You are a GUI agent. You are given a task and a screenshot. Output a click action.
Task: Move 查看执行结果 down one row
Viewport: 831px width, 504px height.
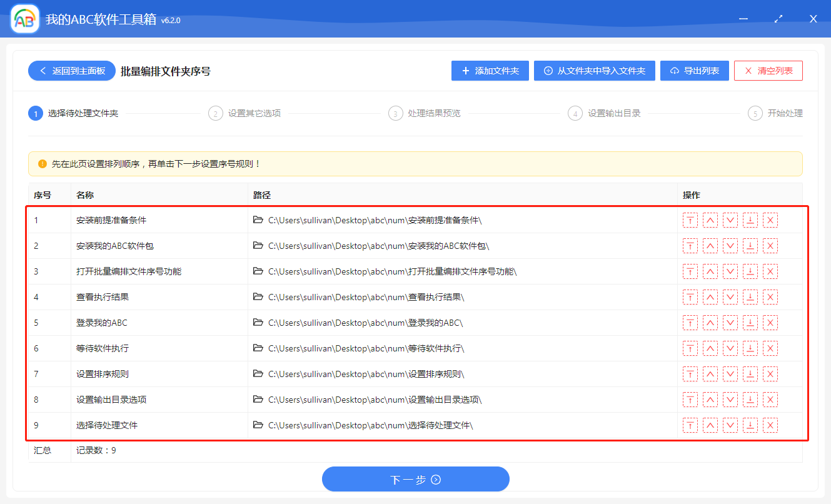pyautogui.click(x=730, y=297)
